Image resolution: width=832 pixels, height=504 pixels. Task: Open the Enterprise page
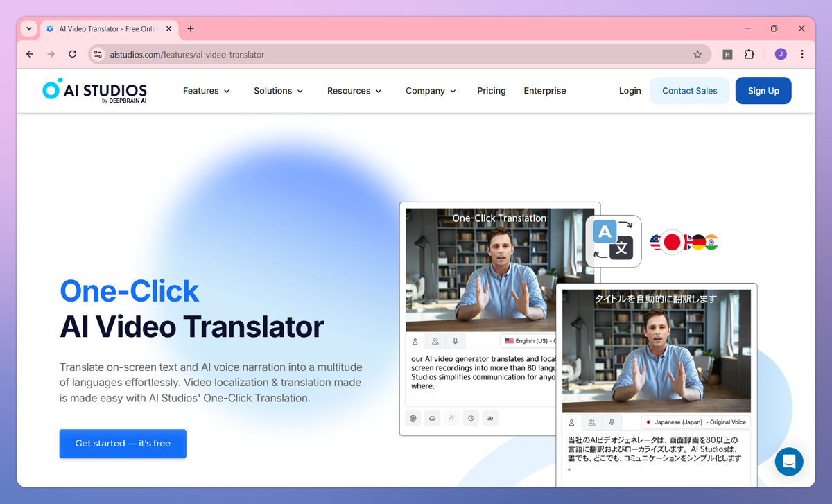pos(545,91)
